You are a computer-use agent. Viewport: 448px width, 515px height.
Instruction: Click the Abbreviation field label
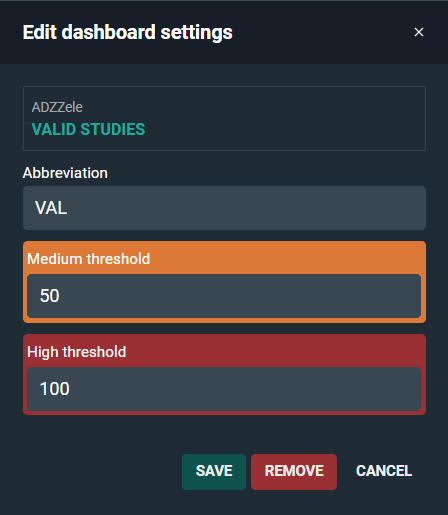coord(65,173)
